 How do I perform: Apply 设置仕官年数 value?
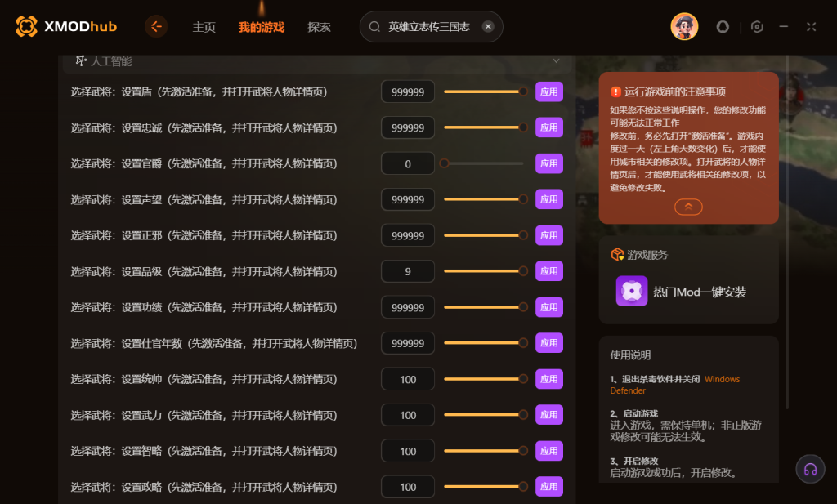point(548,343)
